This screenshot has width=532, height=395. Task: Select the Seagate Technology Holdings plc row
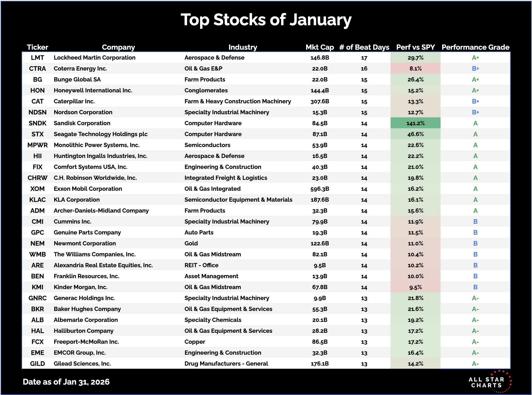tap(101, 134)
